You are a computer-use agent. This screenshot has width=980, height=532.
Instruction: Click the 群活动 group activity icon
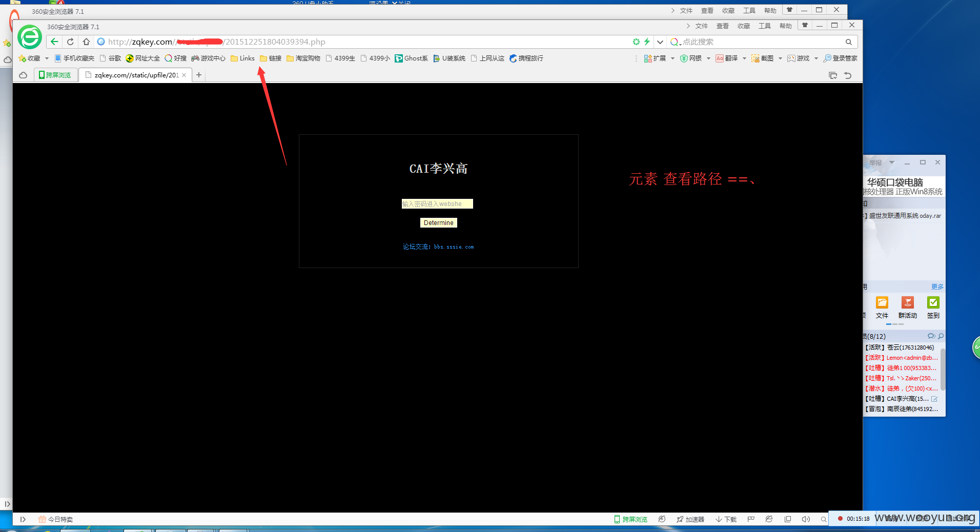pos(908,308)
